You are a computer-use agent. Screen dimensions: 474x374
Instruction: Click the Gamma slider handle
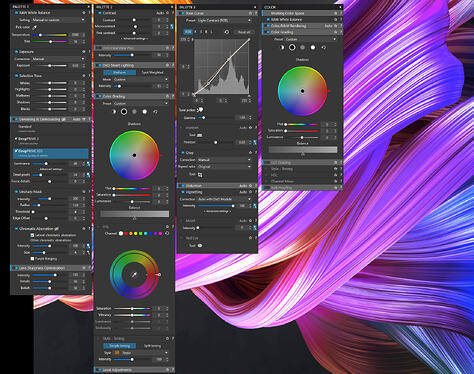(203, 118)
